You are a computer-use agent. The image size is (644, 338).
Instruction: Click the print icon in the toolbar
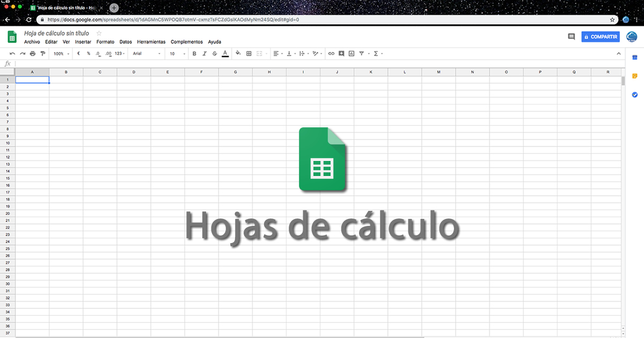click(x=33, y=54)
